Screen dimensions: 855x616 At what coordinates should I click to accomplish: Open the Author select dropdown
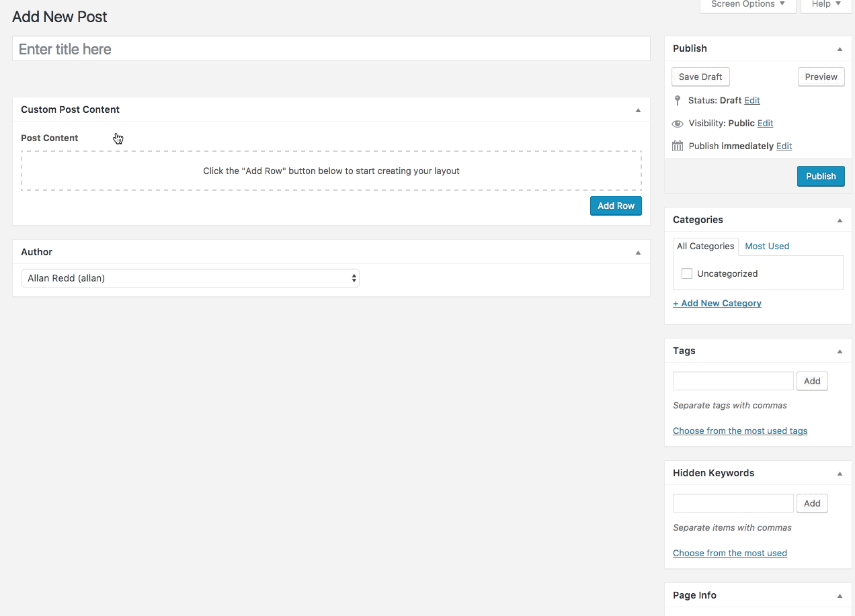tap(190, 278)
